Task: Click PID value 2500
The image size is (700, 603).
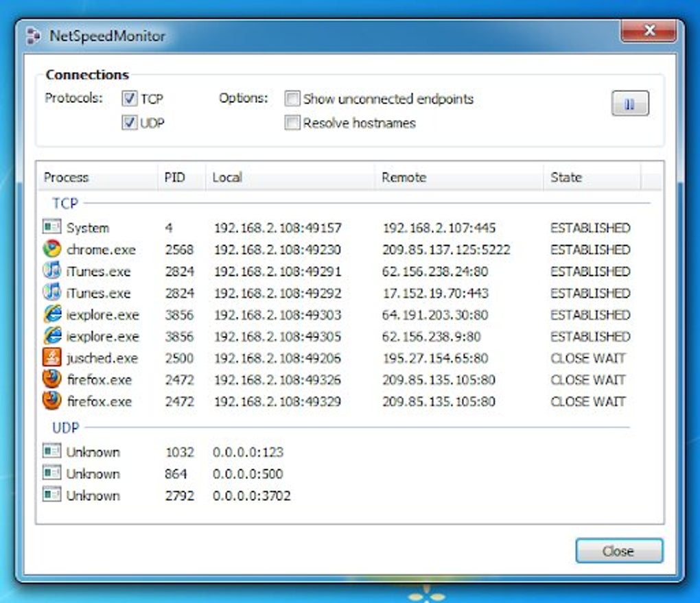Action: tap(180, 358)
